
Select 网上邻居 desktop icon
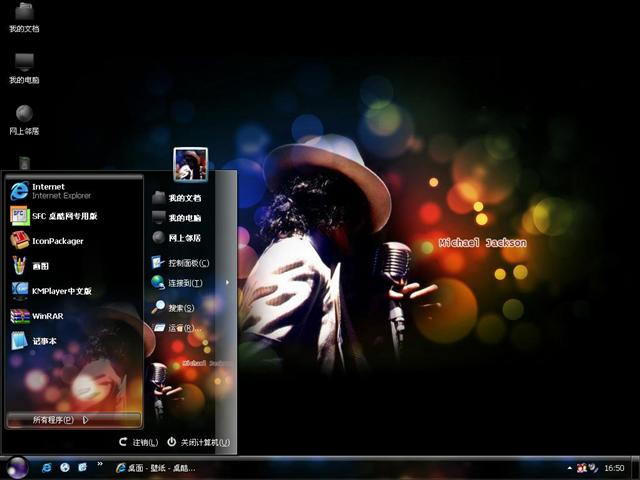[x=24, y=120]
